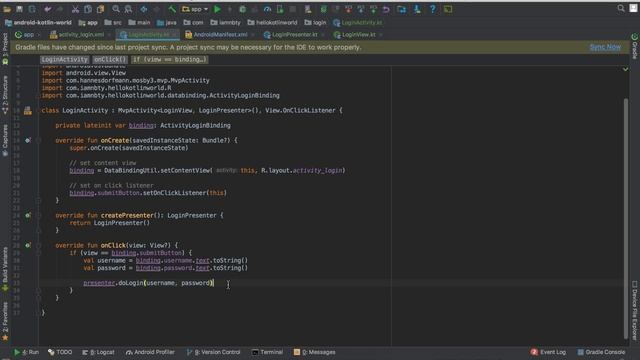Viewport: 640px width, 360px height.
Task: Open the Build Variants side panel
Action: click(5, 269)
